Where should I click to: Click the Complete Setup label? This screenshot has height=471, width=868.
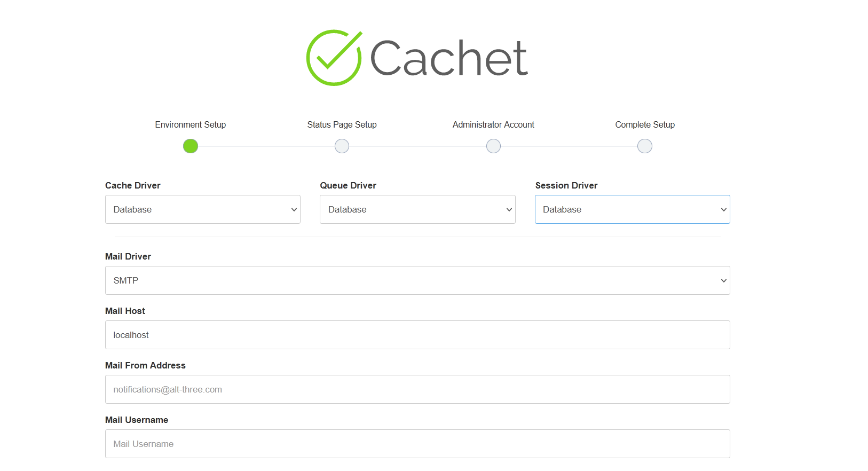click(645, 124)
